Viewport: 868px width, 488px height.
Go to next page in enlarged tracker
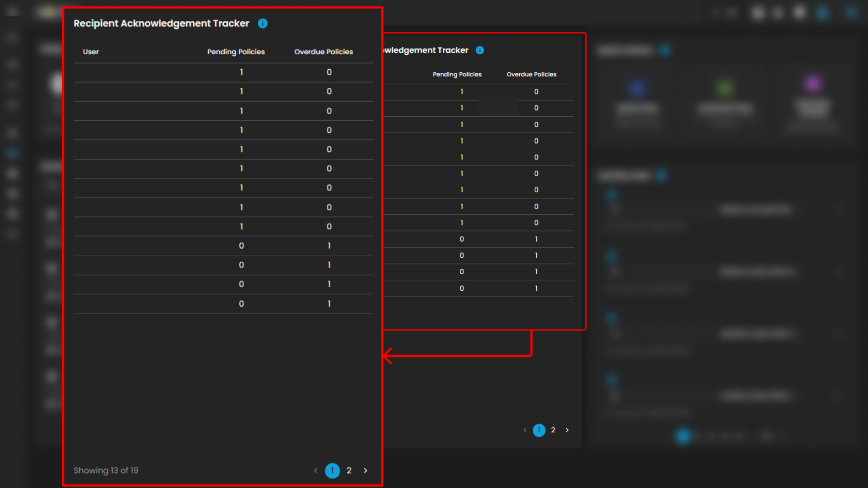[x=365, y=470]
